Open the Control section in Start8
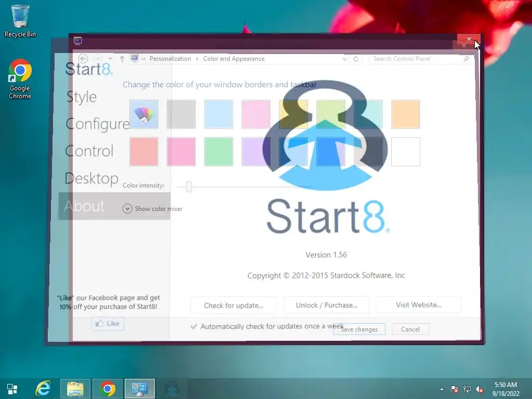The height and width of the screenshot is (399, 532). 89,151
